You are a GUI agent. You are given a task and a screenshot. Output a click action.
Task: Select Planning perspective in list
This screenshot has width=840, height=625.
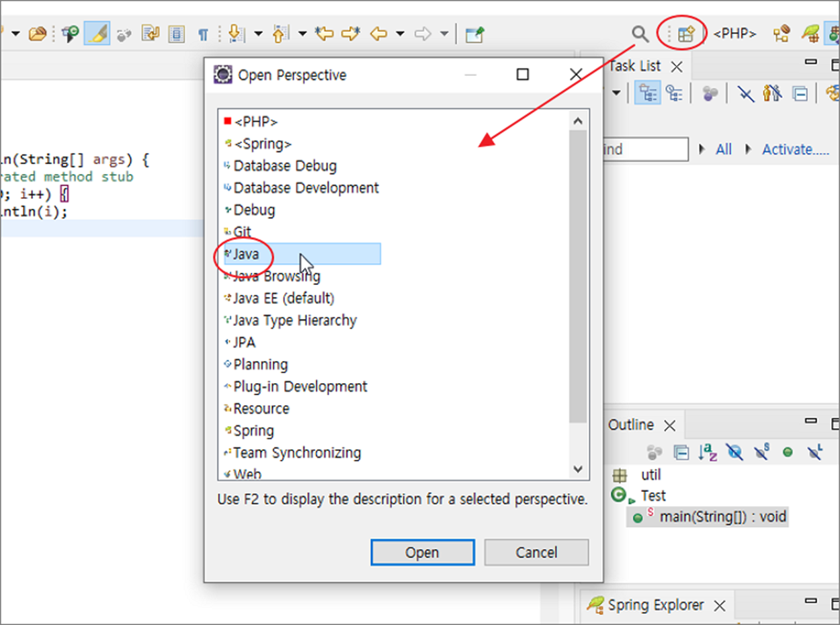click(x=261, y=365)
